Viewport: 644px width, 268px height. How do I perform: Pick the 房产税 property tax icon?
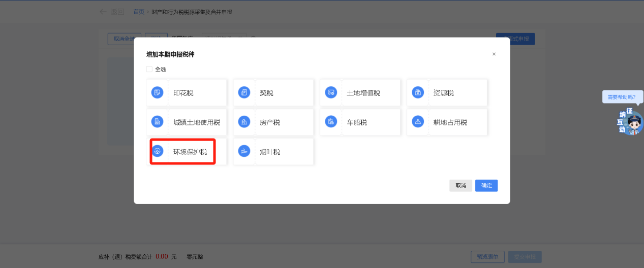pyautogui.click(x=244, y=122)
